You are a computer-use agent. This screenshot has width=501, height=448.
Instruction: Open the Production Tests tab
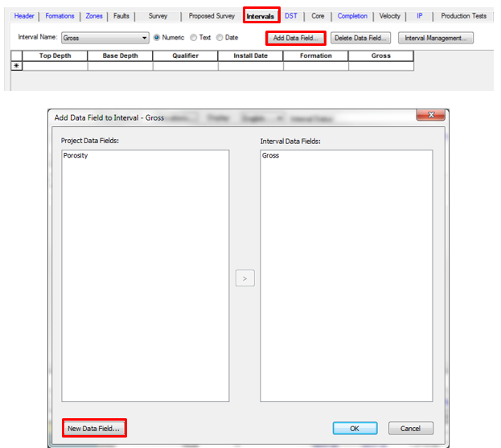pyautogui.click(x=464, y=16)
